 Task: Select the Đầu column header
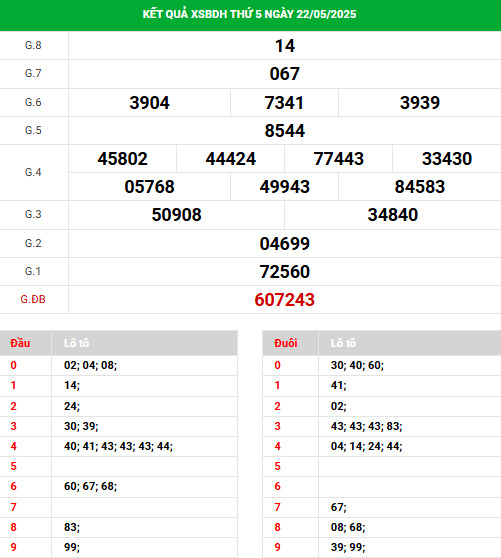coord(20,343)
